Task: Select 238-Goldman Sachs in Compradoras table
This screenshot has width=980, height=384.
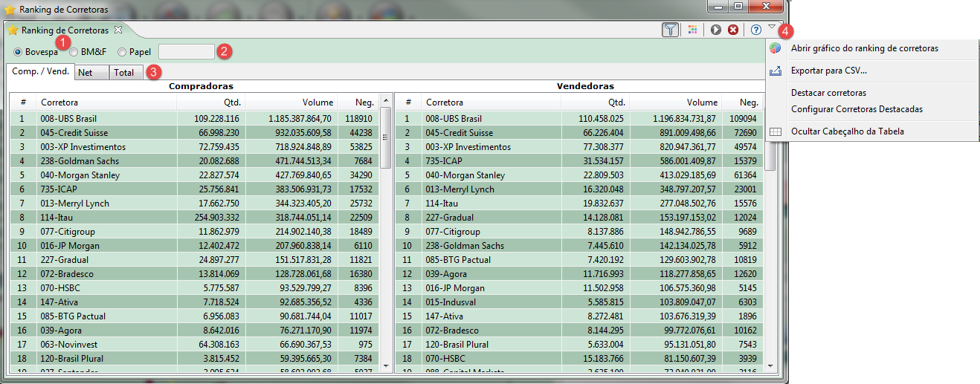Action: [x=194, y=160]
